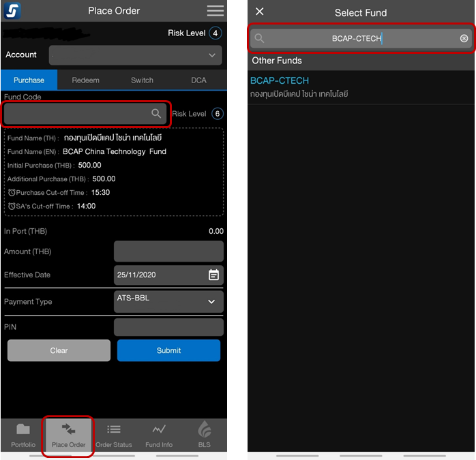Open the Effective Date calendar picker
476x460 pixels.
(x=213, y=275)
